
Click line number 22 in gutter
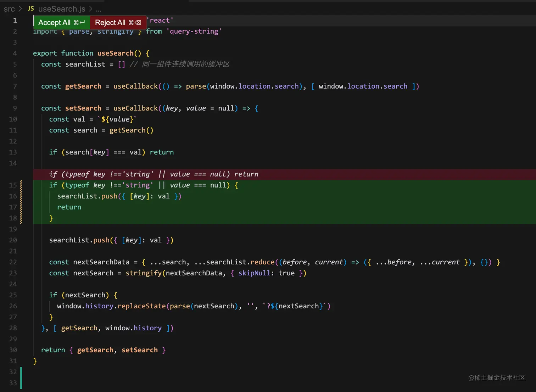click(13, 262)
